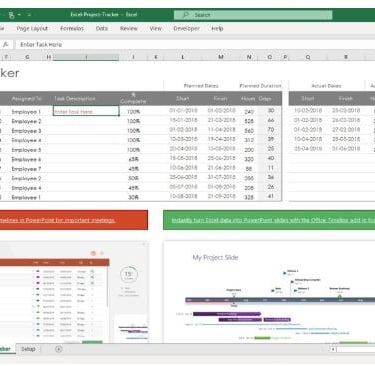Select the 41 days cell
375x366 pixels.
point(271,196)
